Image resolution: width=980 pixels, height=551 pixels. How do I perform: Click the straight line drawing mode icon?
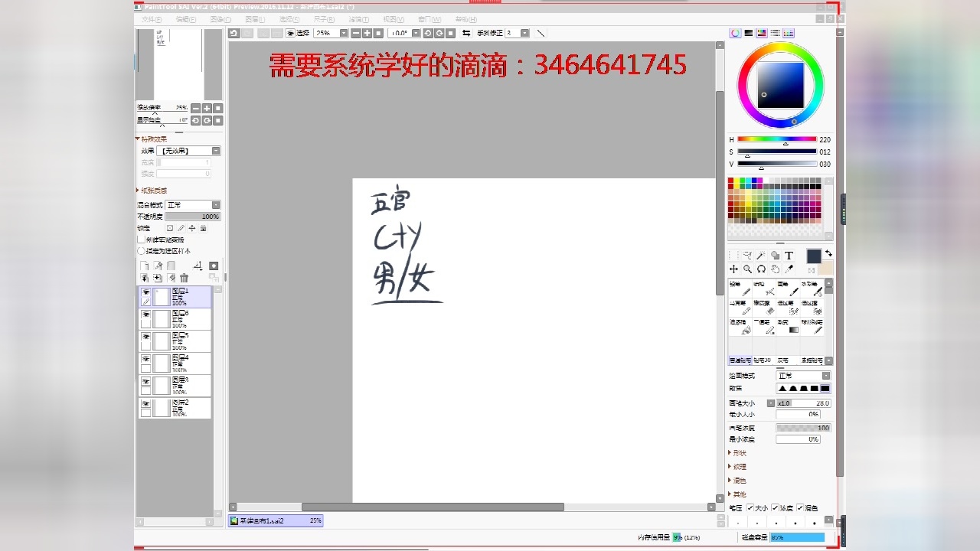pos(541,33)
